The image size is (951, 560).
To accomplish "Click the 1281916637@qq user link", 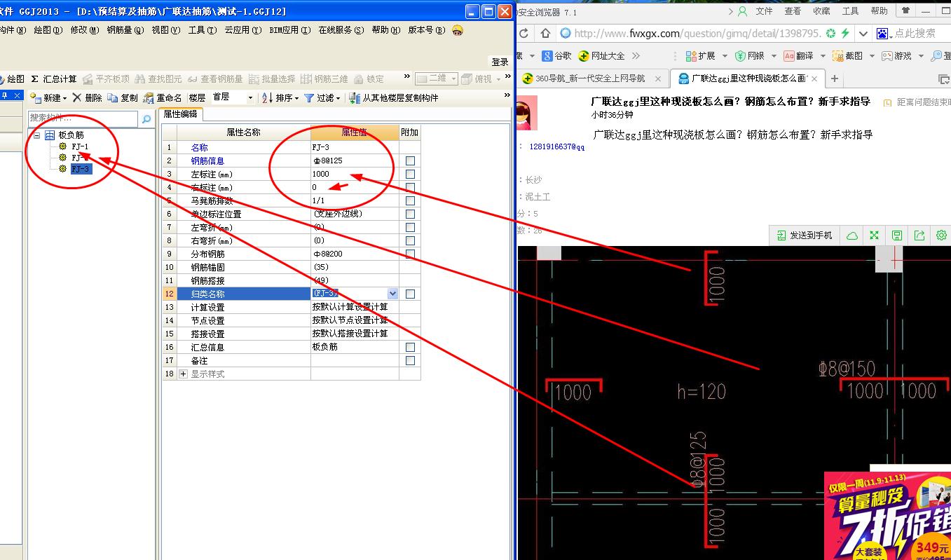I will click(557, 147).
